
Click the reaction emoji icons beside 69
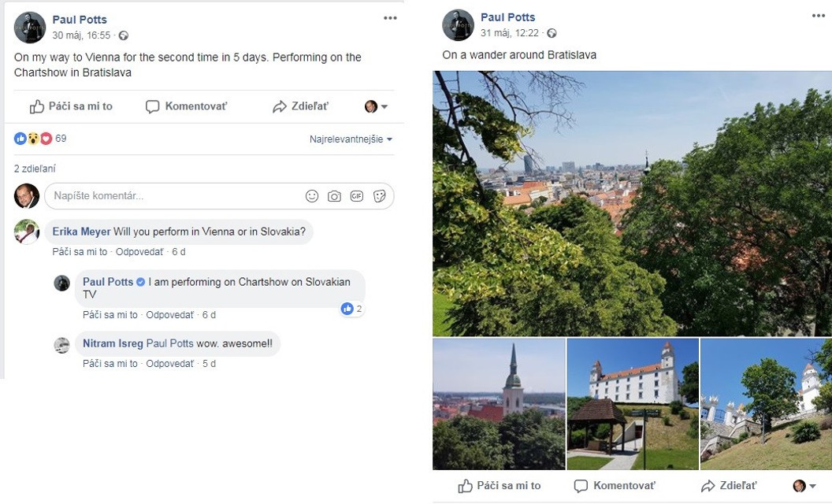tap(32, 139)
